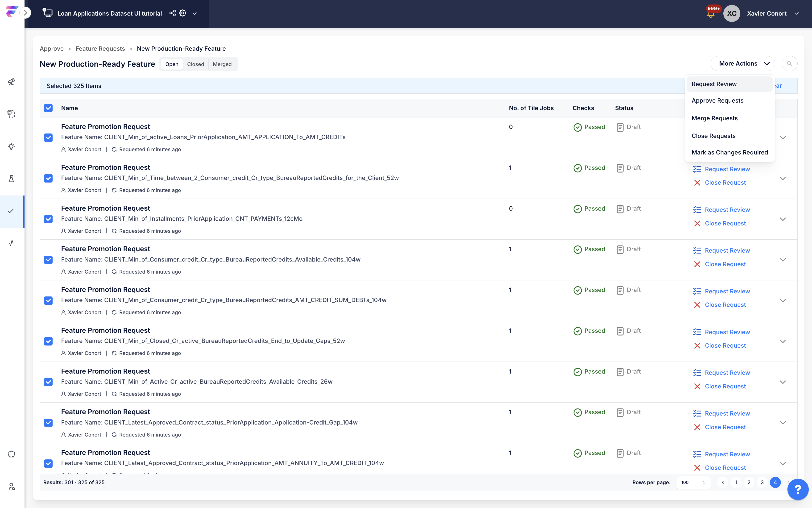Uncheck the Available_Credits_26w feature request row
This screenshot has height=508, width=812.
pyautogui.click(x=48, y=382)
